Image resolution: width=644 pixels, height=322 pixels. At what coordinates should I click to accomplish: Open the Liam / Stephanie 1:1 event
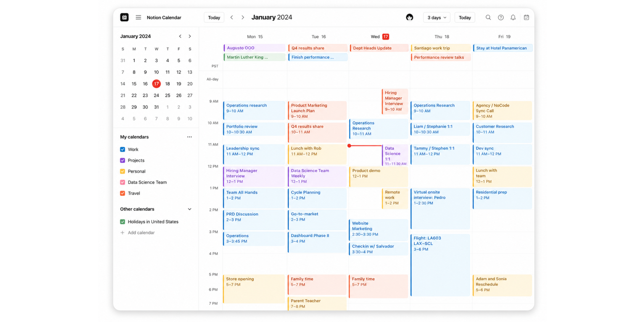click(440, 129)
